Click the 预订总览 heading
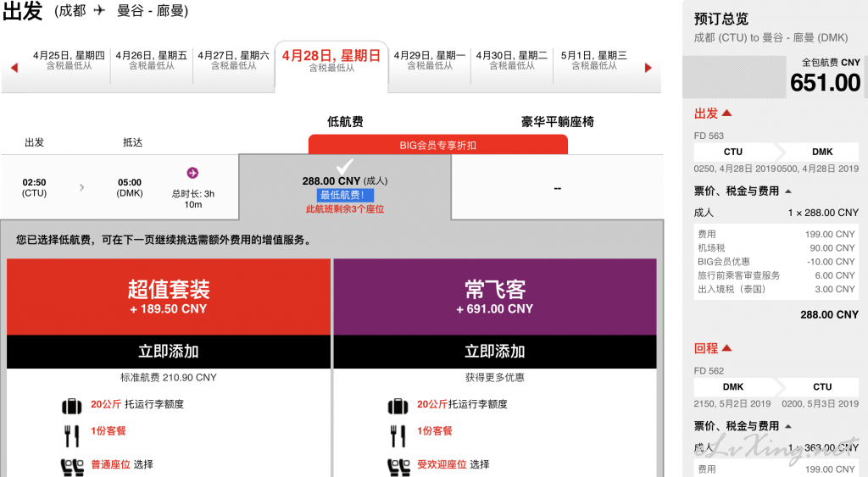 (x=721, y=19)
